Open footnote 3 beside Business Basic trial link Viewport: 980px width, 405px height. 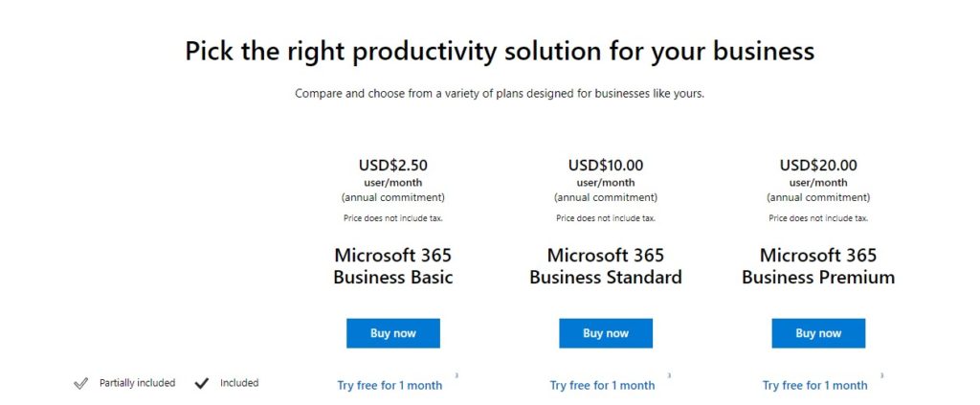(457, 376)
